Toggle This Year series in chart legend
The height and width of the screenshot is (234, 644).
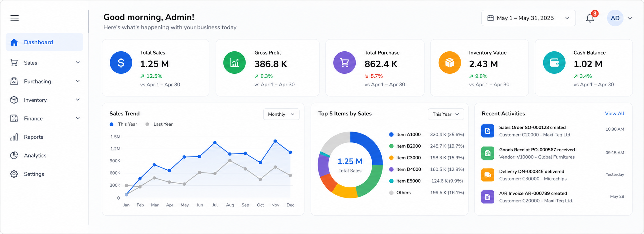123,124
